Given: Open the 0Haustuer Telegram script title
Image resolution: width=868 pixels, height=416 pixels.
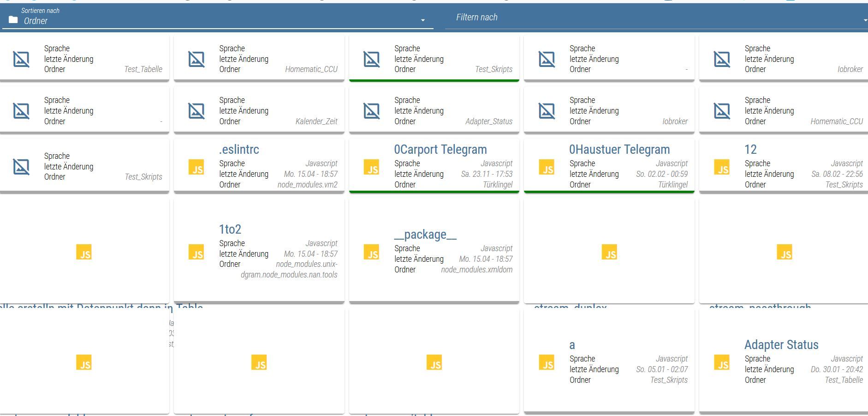Looking at the screenshot, I should [619, 150].
